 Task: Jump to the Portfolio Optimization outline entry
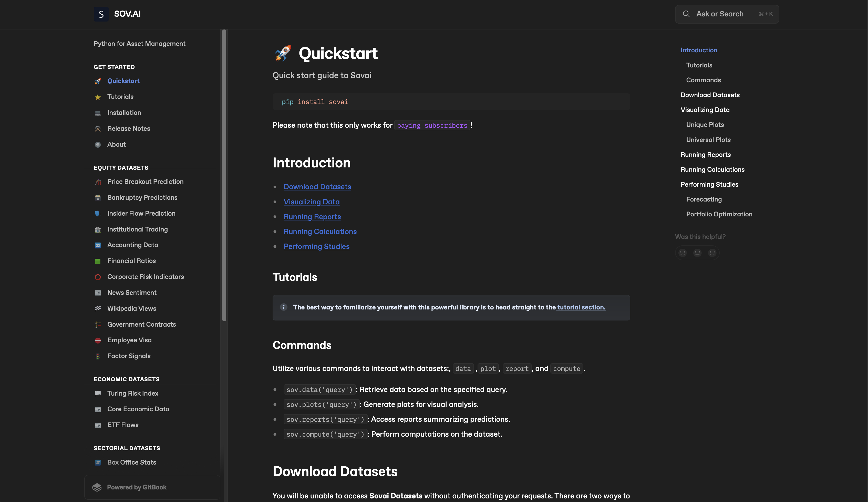pyautogui.click(x=719, y=214)
